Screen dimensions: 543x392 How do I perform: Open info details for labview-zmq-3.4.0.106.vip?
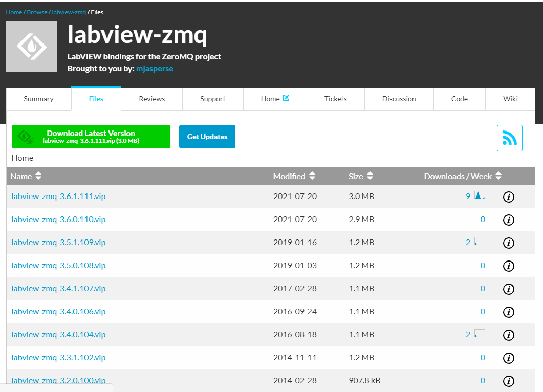click(509, 312)
